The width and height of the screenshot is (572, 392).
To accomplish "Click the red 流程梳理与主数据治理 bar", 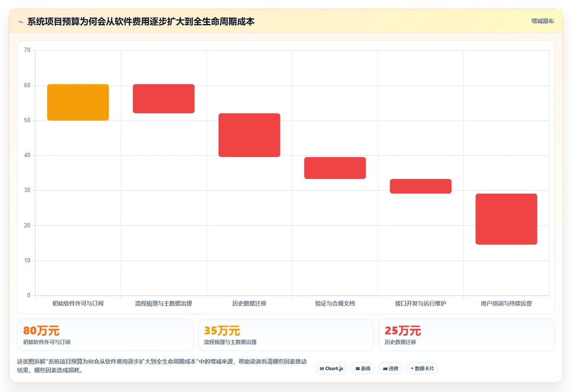I will [163, 99].
